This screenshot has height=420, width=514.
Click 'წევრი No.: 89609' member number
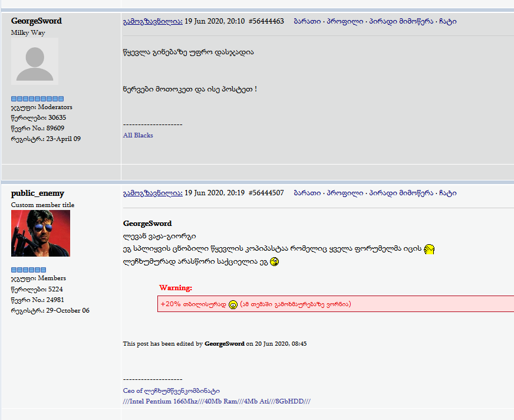click(x=38, y=128)
